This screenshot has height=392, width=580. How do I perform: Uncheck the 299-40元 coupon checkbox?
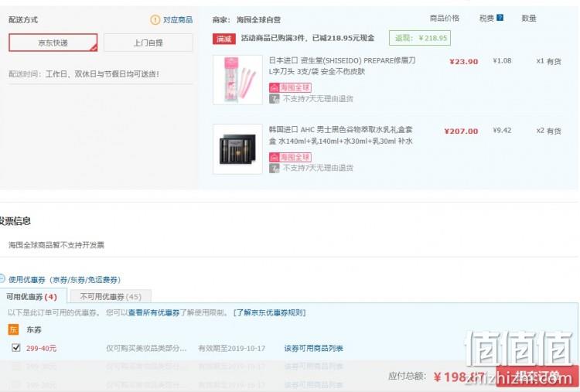click(x=16, y=348)
